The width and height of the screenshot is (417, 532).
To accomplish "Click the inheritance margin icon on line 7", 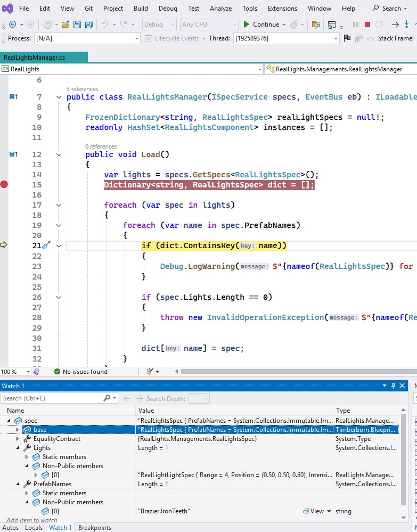I will coord(13,97).
